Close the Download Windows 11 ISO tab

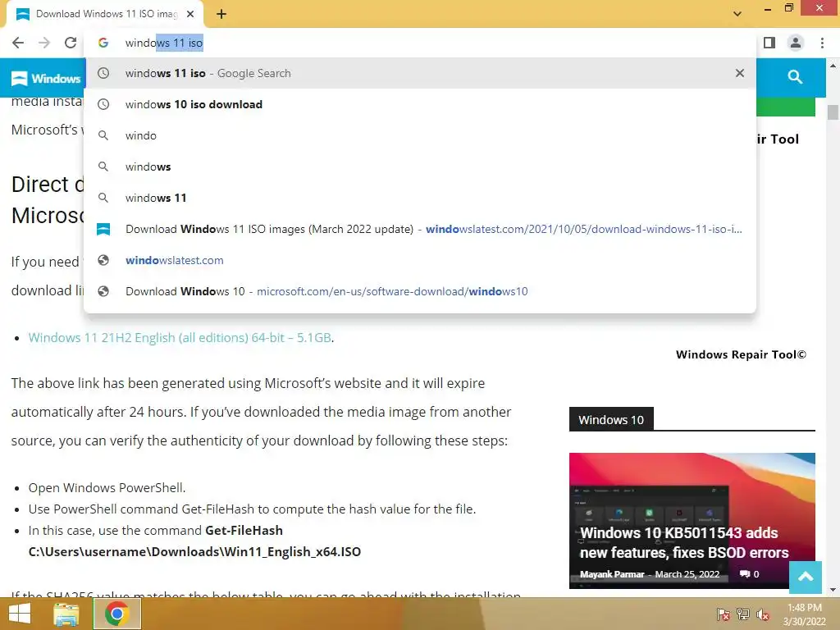point(190,14)
